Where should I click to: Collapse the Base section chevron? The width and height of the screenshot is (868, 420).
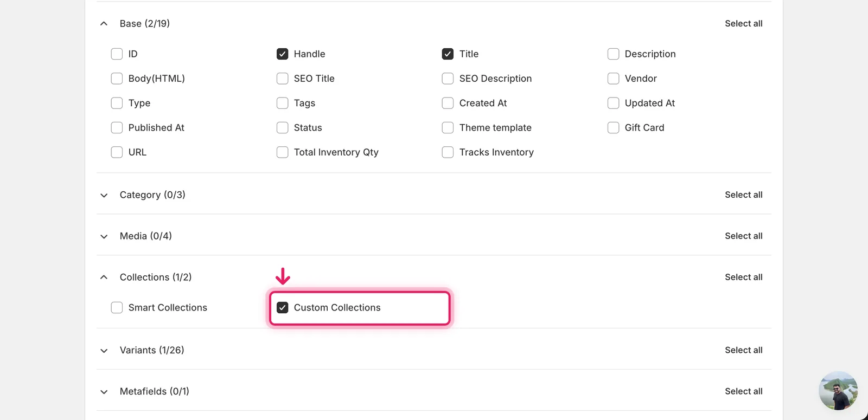click(104, 24)
